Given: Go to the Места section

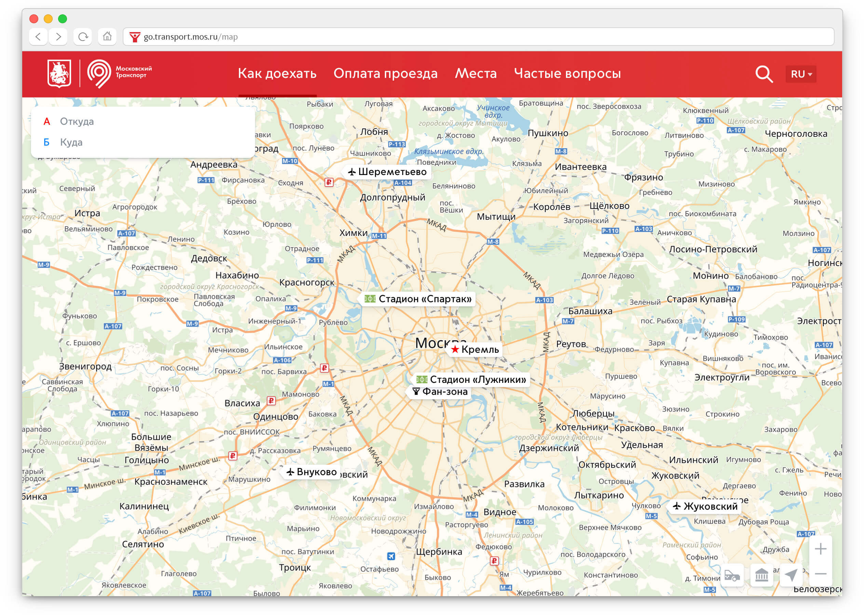Looking at the screenshot, I should tap(476, 73).
